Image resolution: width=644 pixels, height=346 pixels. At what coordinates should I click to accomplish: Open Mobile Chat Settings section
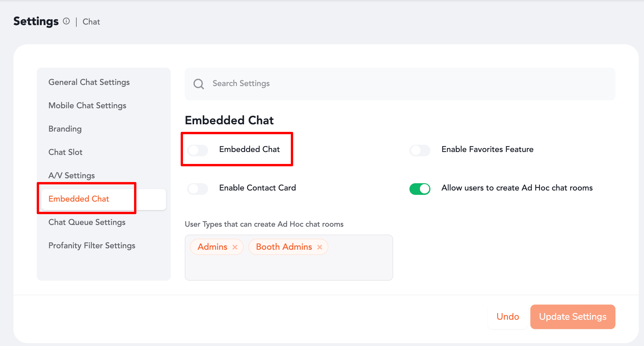pos(87,106)
